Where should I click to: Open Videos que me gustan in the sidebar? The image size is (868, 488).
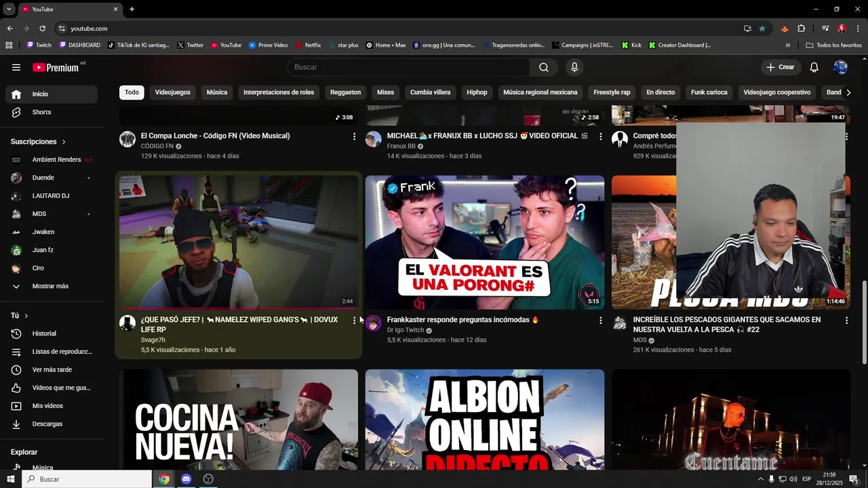pyautogui.click(x=52, y=388)
